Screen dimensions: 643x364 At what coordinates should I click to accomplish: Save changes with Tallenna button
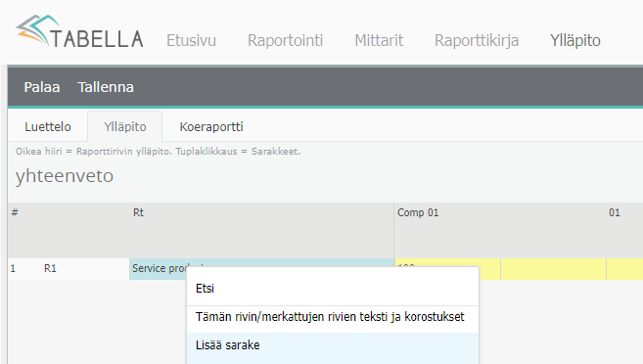click(106, 87)
